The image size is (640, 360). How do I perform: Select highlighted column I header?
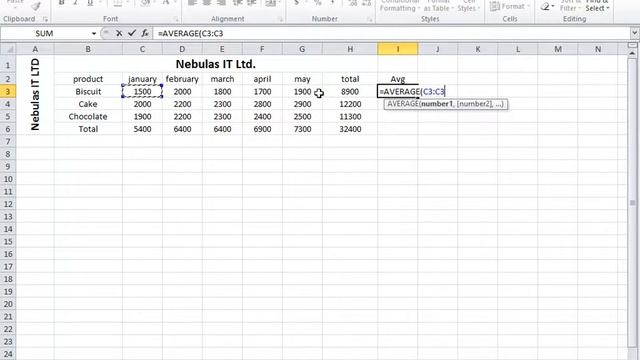pyautogui.click(x=398, y=49)
